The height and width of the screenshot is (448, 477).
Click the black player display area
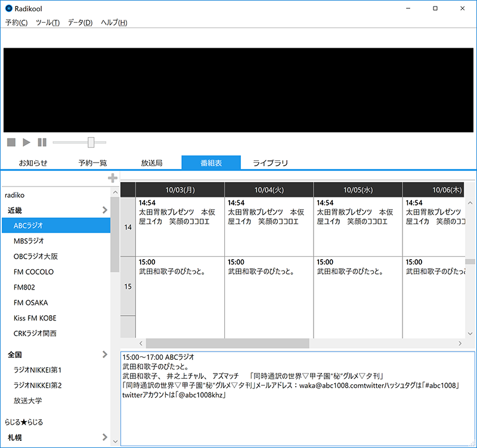238,90
